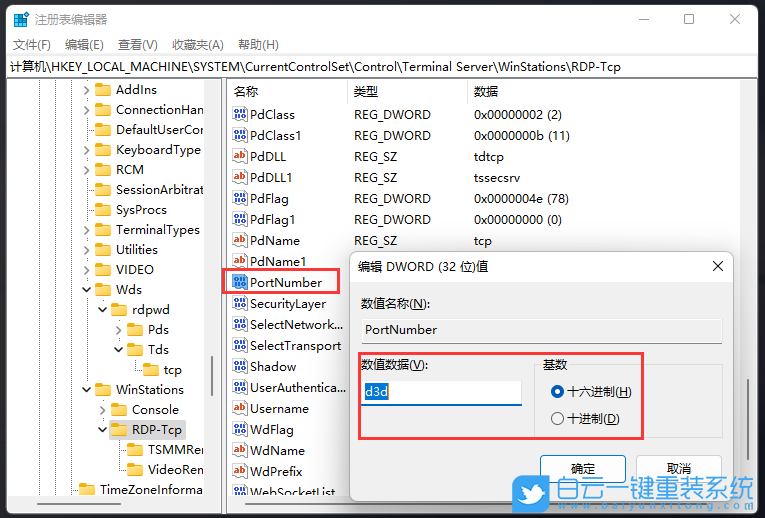Select the TSMMRei tree item
Viewport: 765px width, 518px height.
(x=175, y=450)
